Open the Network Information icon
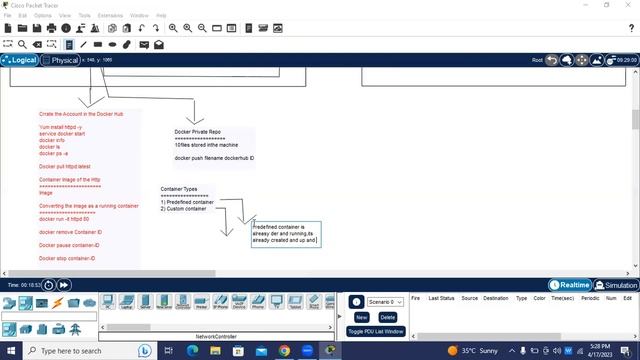The height and width of the screenshot is (360, 640). pyautogui.click(x=66, y=28)
